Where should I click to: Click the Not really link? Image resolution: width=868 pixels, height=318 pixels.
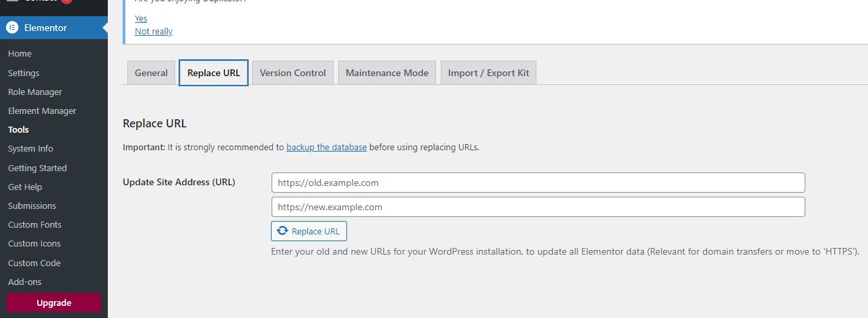click(x=154, y=31)
